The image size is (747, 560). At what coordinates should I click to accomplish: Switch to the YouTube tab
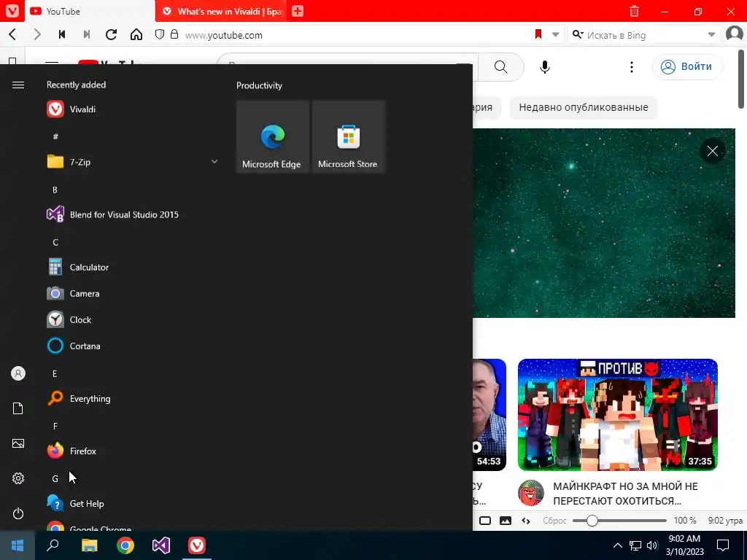(x=90, y=11)
